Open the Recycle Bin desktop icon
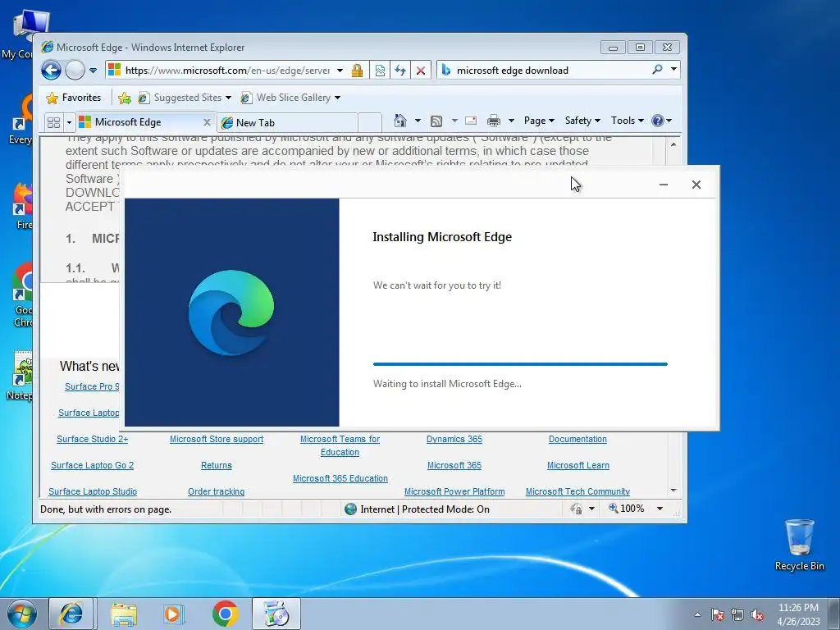The height and width of the screenshot is (630, 840). tap(799, 545)
